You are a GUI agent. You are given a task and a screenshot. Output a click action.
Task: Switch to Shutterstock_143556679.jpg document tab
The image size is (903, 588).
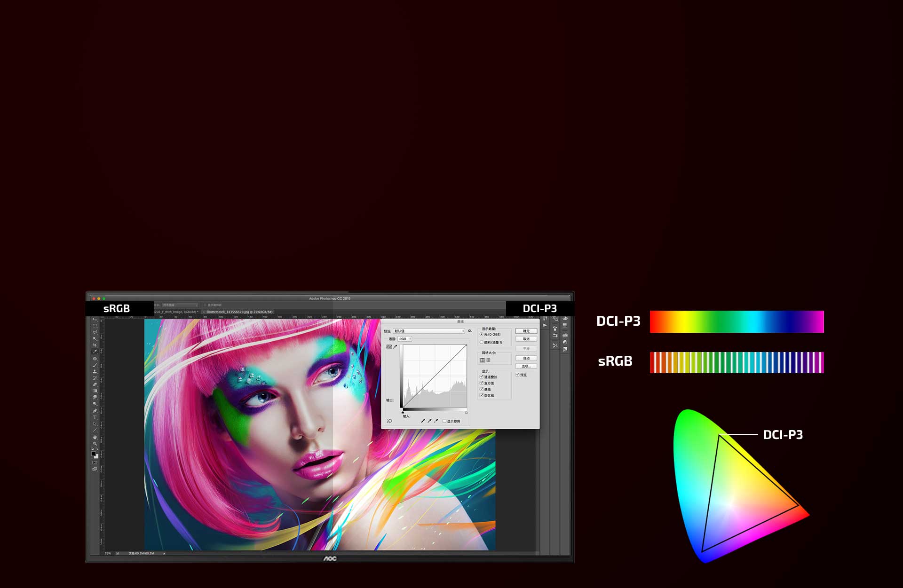point(238,312)
